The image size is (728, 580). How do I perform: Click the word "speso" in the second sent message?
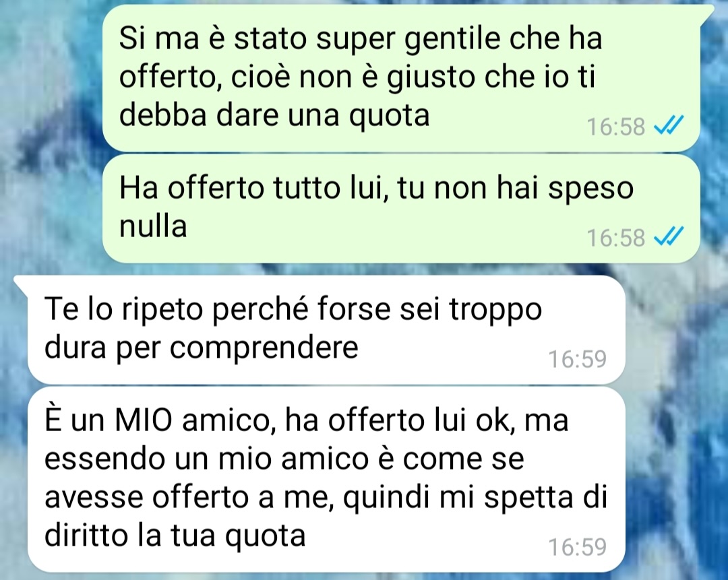590,191
